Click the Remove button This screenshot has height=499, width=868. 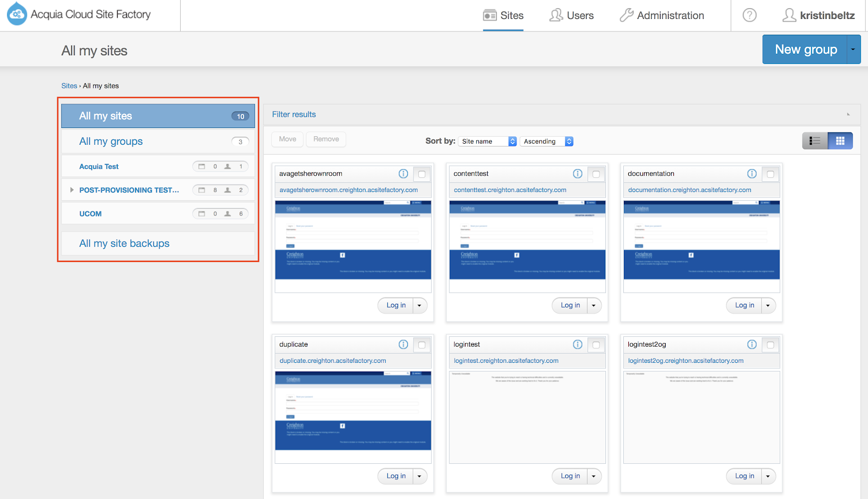tap(326, 139)
